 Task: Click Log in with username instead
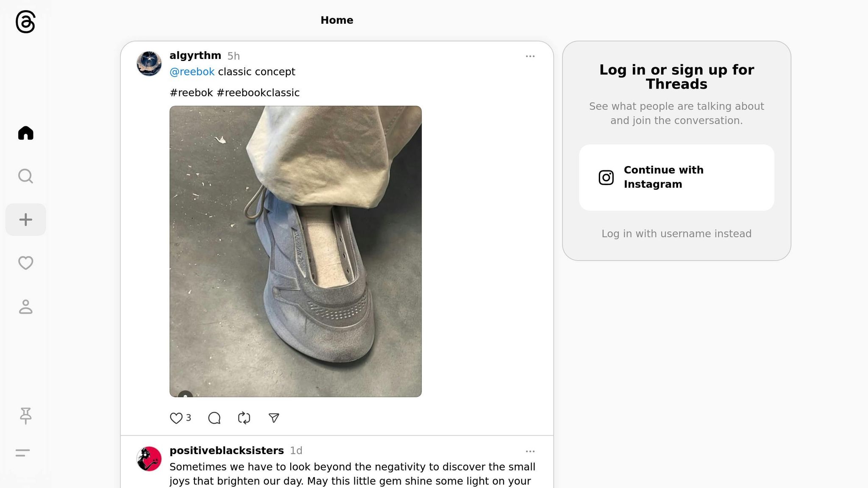(x=676, y=234)
